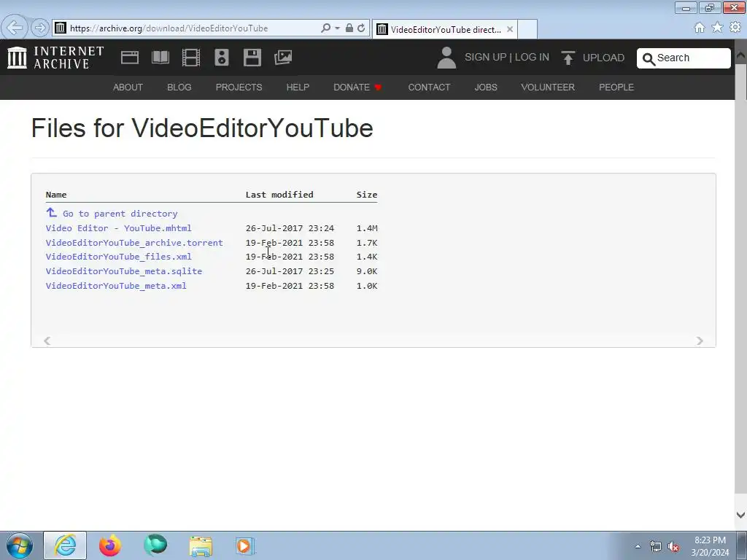Screen dimensions: 747x560
Task: Open the PEOPLE menu item
Action: [x=616, y=87]
